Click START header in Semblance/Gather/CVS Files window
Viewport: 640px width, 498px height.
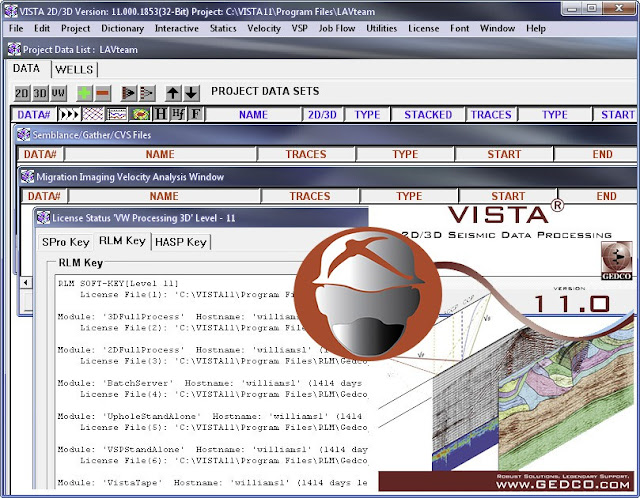click(x=504, y=154)
